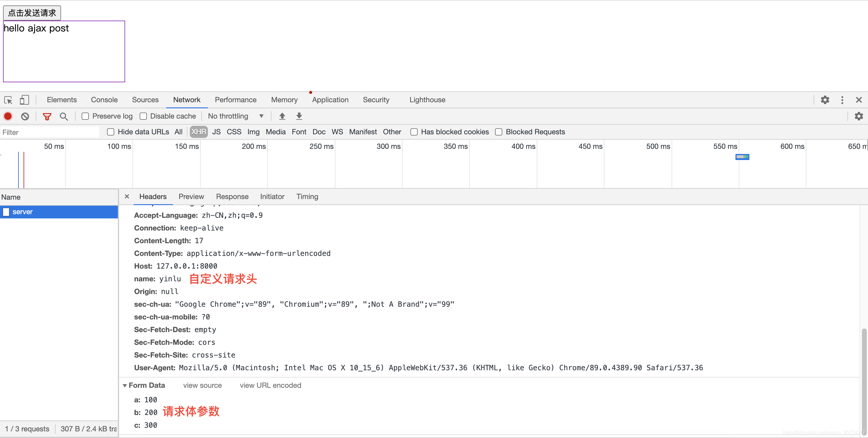Click the request bar in timeline overview
Viewport: 868px width, 438px height.
tap(742, 157)
